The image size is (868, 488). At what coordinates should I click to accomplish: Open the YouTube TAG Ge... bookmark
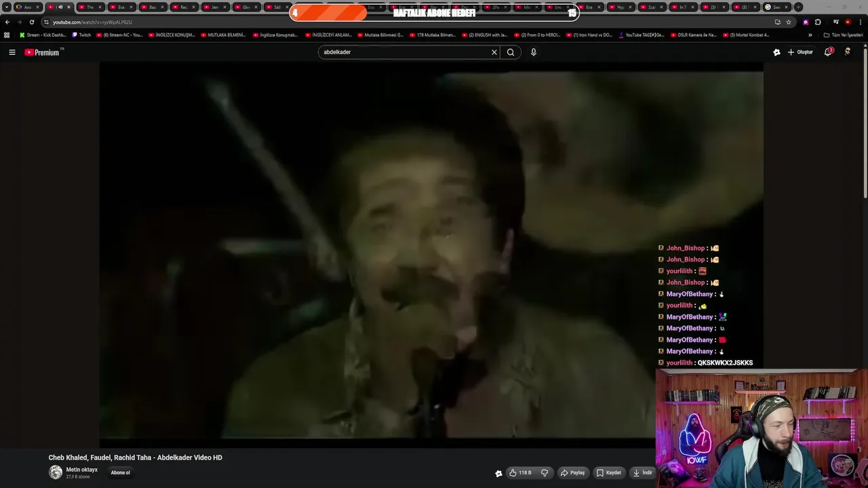pyautogui.click(x=642, y=35)
